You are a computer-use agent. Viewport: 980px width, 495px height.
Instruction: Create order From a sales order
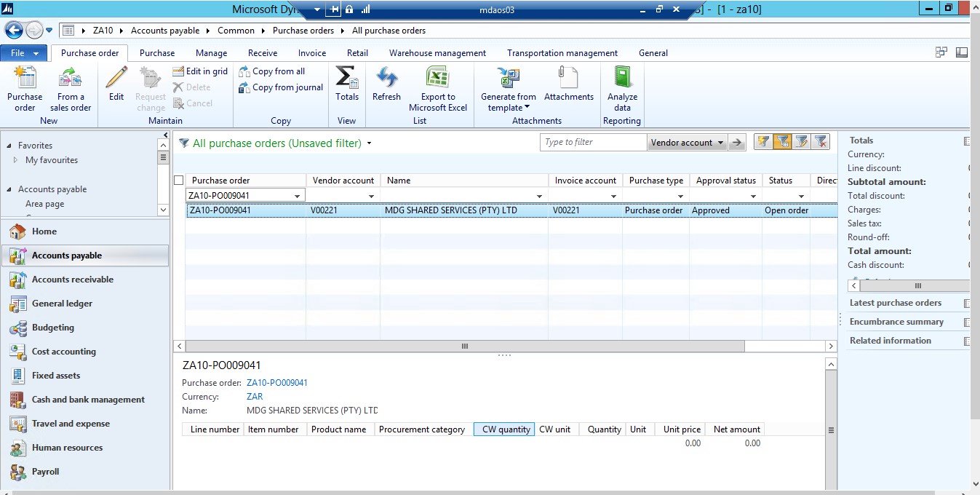click(x=71, y=89)
